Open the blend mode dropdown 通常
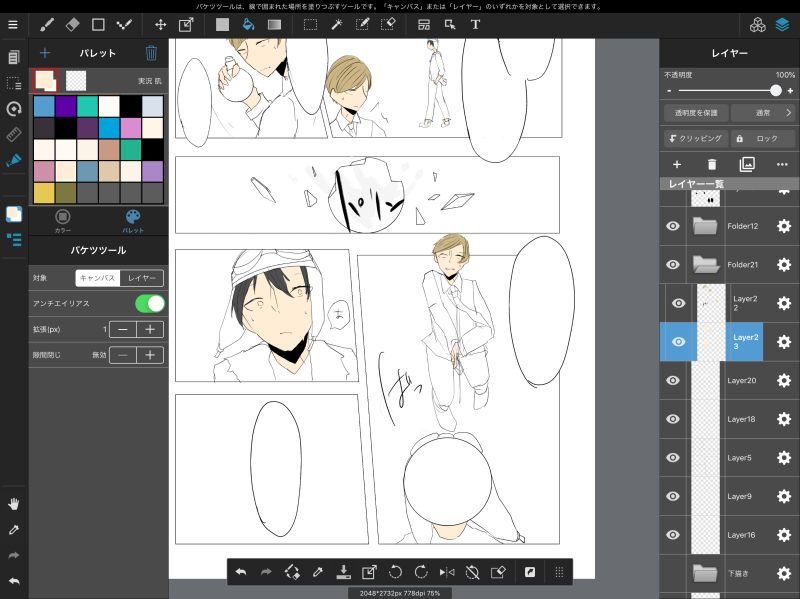The height and width of the screenshot is (599, 800). coord(763,113)
